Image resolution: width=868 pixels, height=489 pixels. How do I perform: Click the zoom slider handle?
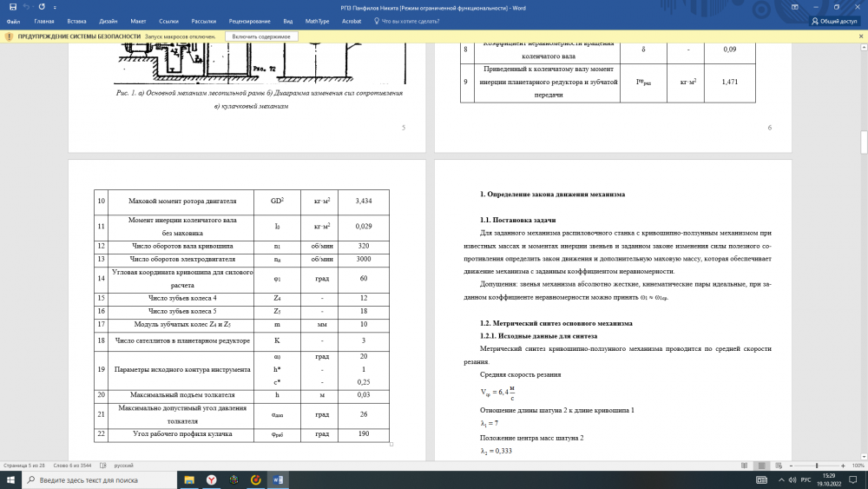(x=817, y=466)
